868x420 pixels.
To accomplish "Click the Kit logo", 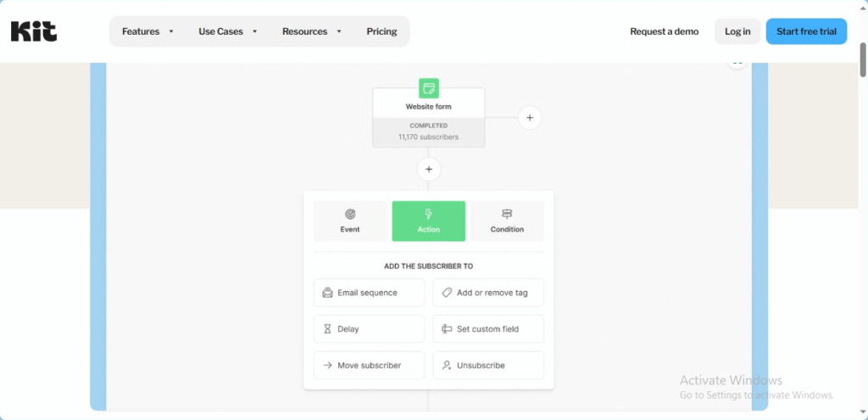I will coord(34,31).
